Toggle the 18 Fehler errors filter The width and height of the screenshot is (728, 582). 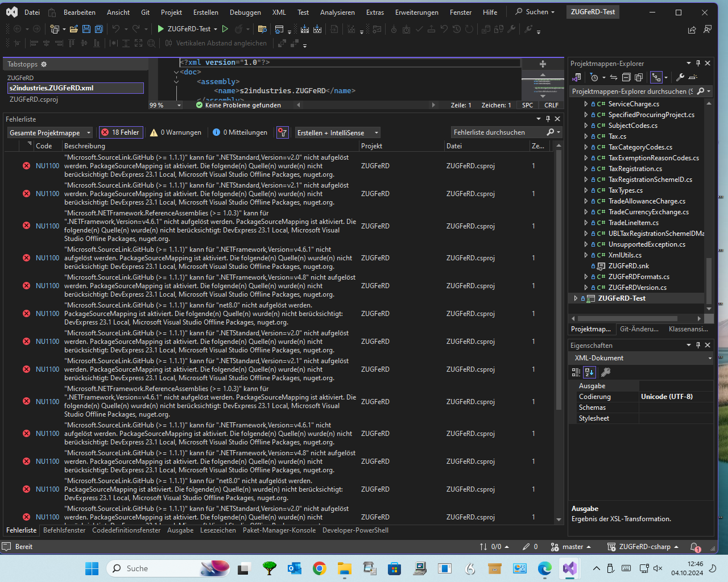pyautogui.click(x=121, y=132)
